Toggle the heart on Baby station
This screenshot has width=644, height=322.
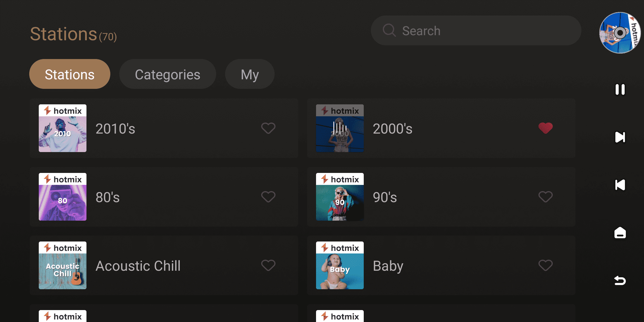[545, 265]
